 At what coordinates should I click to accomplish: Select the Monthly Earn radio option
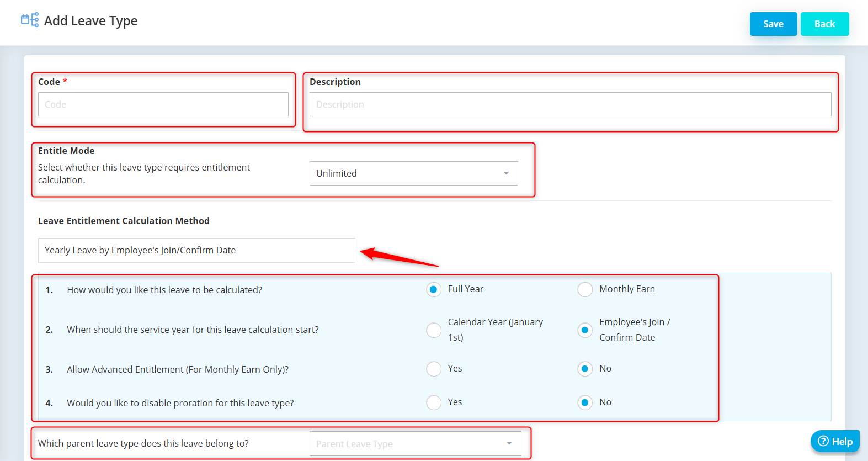[x=585, y=289]
